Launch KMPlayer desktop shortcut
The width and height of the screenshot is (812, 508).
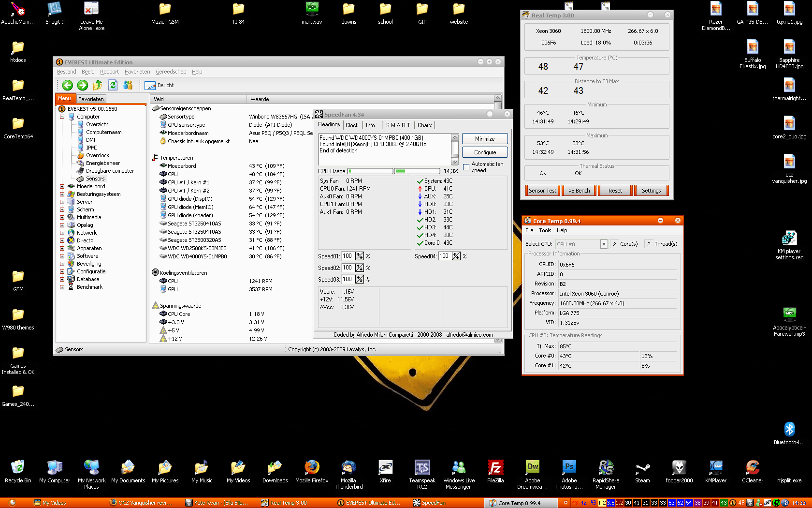pyautogui.click(x=716, y=471)
